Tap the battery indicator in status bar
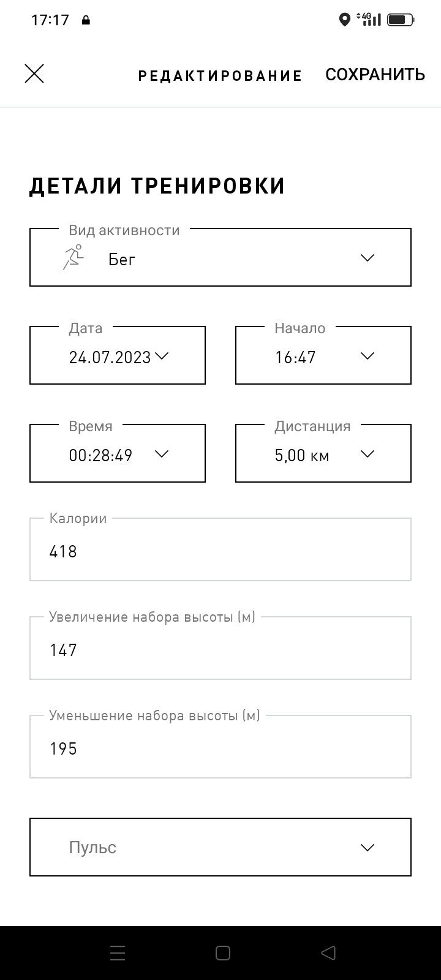Screen dimensions: 441x980 pyautogui.click(x=401, y=20)
